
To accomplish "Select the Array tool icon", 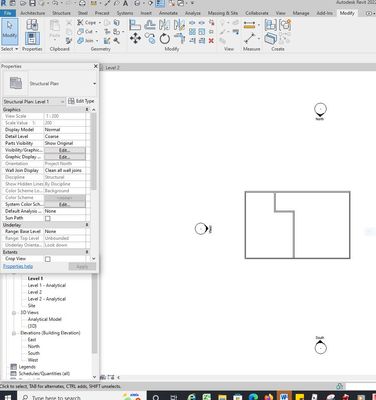I will 192,32.
